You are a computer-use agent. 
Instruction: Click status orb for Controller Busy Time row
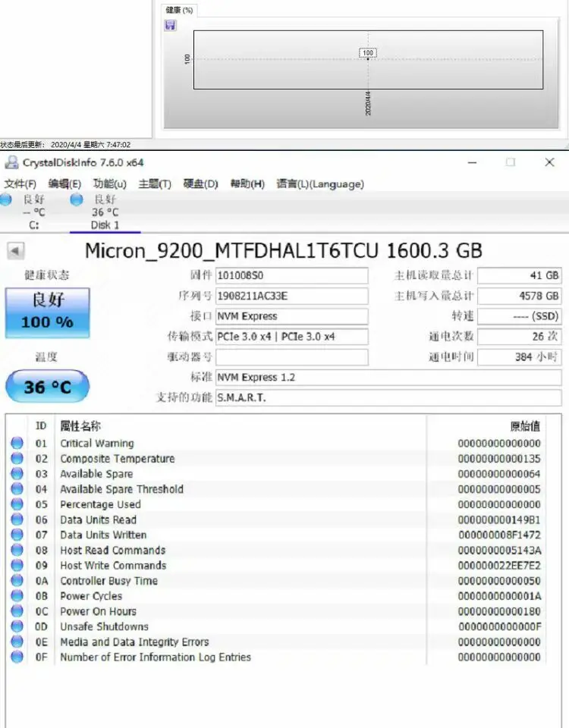[17, 580]
